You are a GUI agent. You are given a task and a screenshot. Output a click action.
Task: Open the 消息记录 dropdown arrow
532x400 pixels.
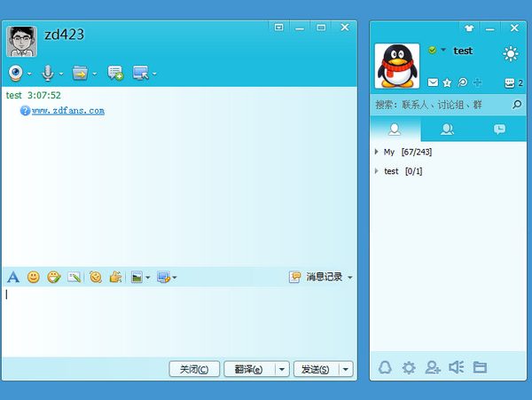pyautogui.click(x=349, y=278)
